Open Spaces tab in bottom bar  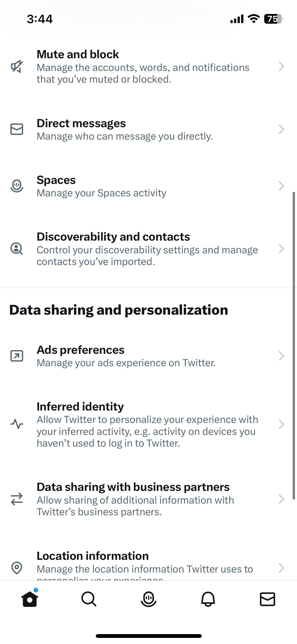click(x=148, y=599)
